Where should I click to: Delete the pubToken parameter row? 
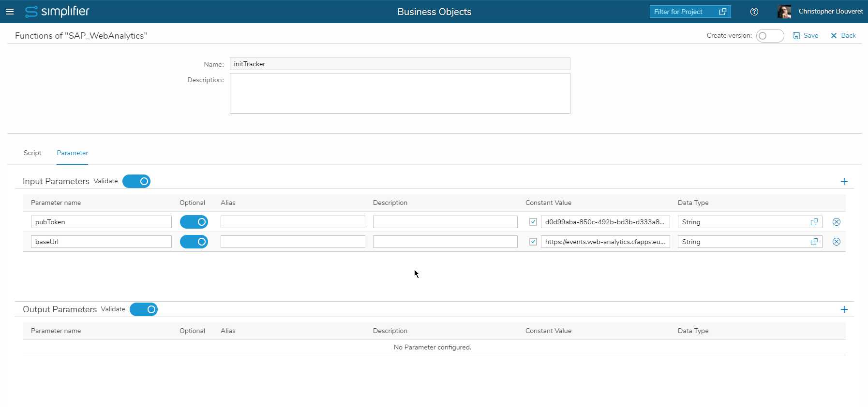click(x=837, y=222)
